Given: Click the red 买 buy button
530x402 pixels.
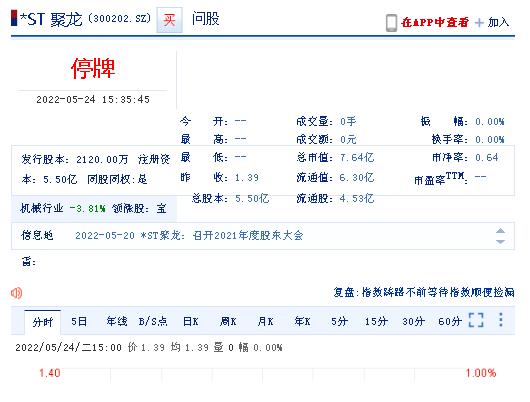Looking at the screenshot, I should pos(169,20).
